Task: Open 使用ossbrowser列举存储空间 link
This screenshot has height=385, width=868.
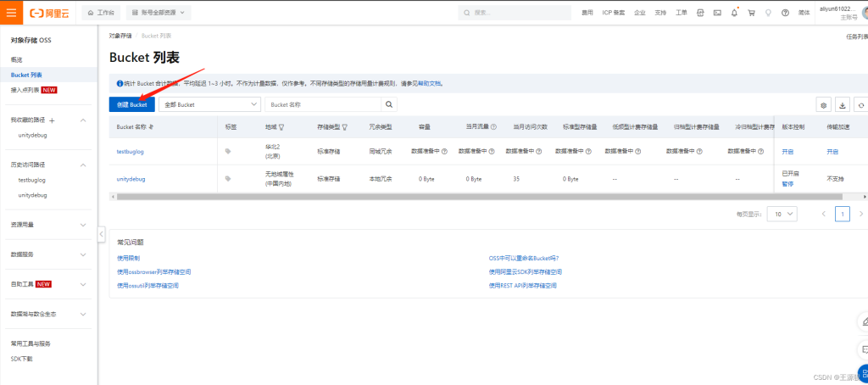Action: coord(154,272)
